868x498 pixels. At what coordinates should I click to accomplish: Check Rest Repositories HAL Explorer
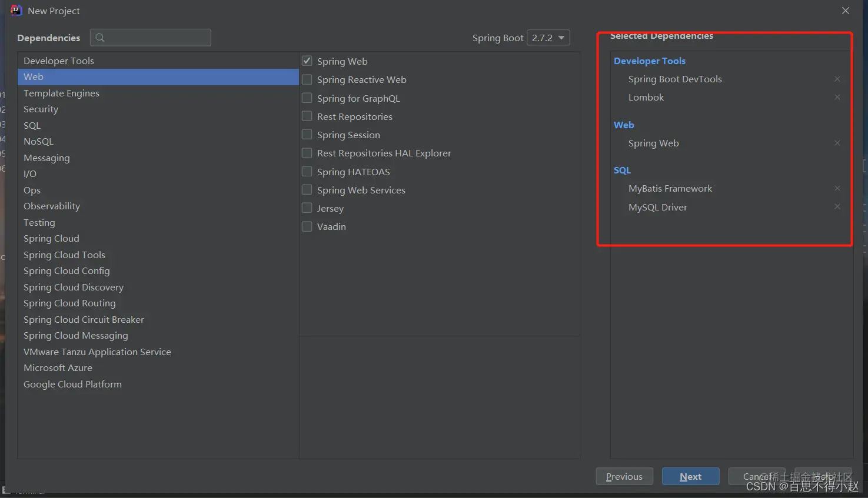tap(307, 153)
